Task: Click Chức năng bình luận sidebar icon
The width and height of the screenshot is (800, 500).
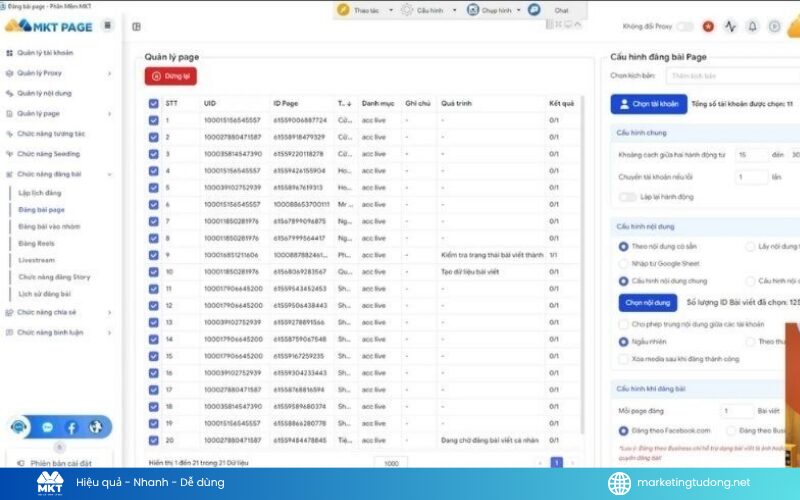Action: [9, 333]
